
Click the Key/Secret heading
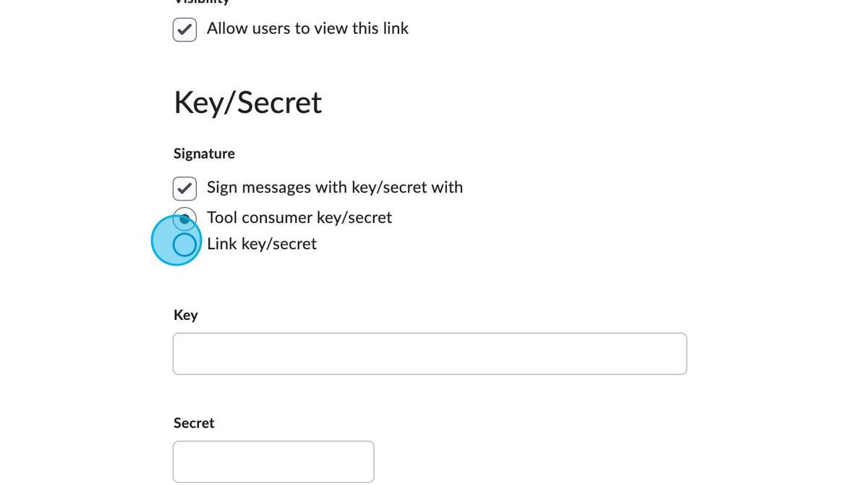click(247, 102)
